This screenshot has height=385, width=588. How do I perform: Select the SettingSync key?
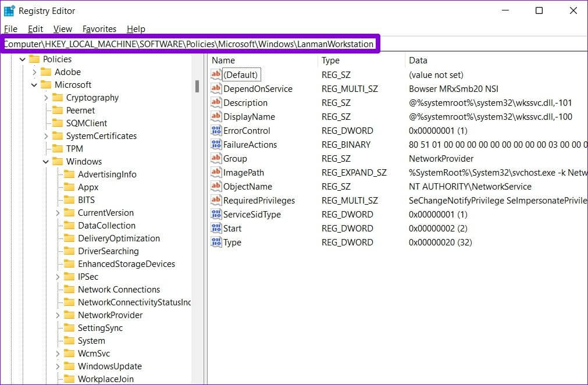(x=100, y=327)
